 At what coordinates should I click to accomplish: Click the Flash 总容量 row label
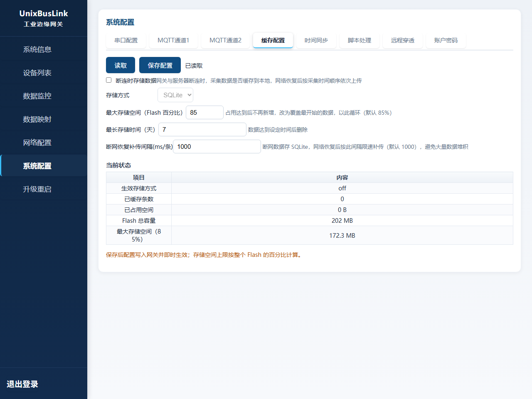[x=139, y=221]
